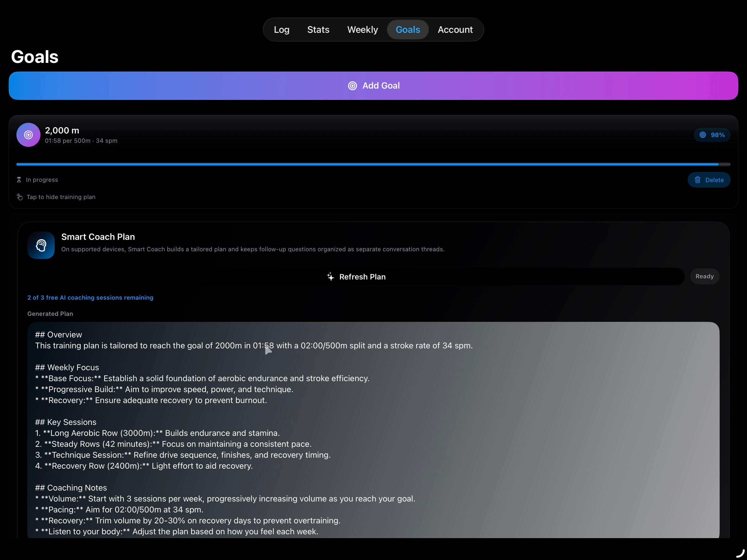The image size is (747, 560).
Task: Click the Add Goal button
Action: pyautogui.click(x=373, y=86)
